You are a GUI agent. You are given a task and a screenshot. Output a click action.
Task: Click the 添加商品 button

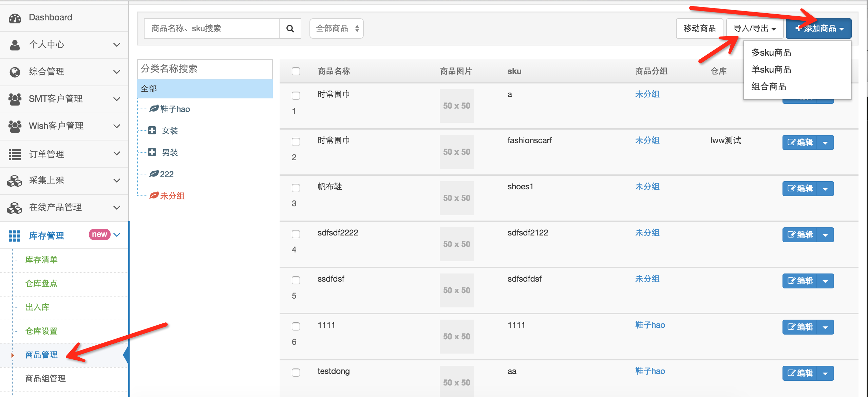click(x=818, y=29)
